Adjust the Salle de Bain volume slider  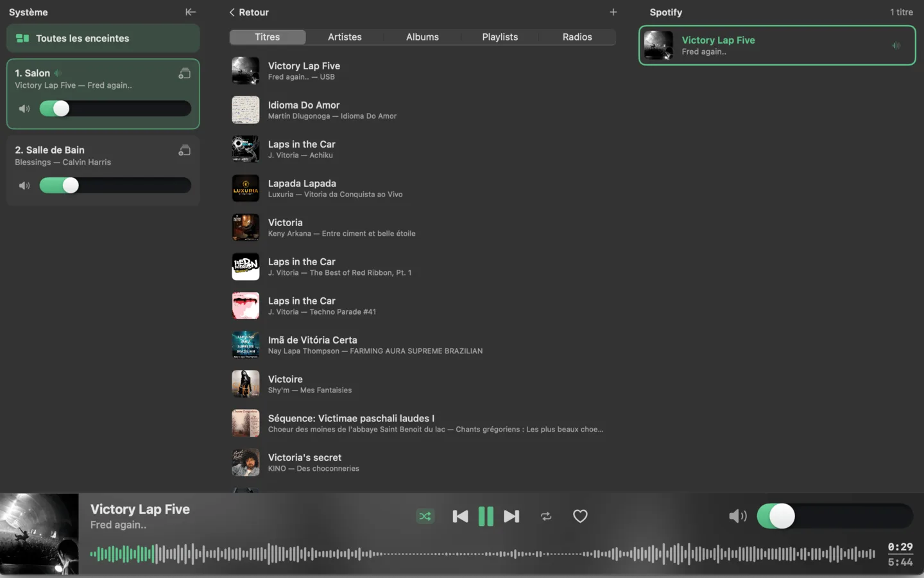[116, 186]
